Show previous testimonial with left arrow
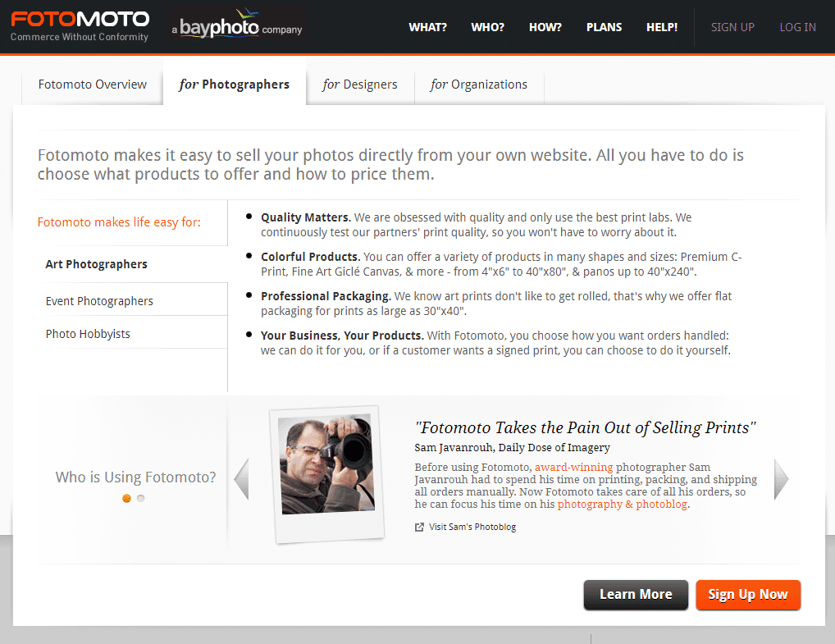The width and height of the screenshot is (835, 644). tap(242, 479)
